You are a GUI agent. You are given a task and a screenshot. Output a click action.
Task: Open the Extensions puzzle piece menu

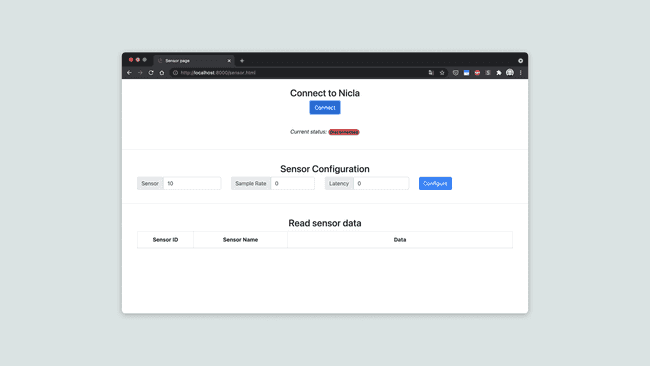(499, 73)
